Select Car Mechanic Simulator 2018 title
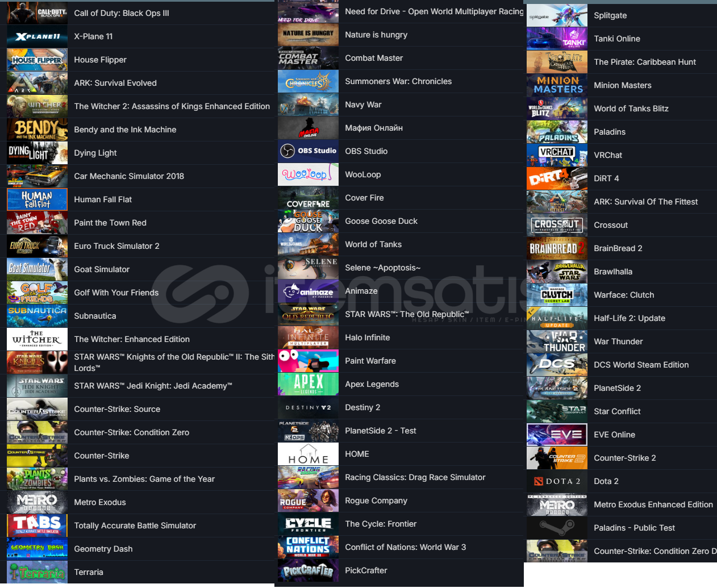This screenshot has height=588, width=717. coord(129,176)
